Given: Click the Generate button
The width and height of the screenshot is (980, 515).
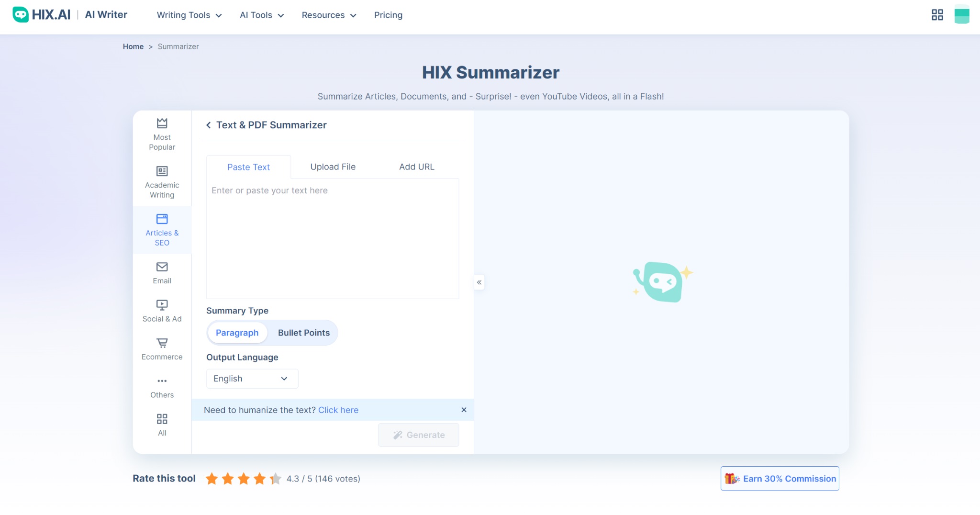Looking at the screenshot, I should (x=419, y=435).
